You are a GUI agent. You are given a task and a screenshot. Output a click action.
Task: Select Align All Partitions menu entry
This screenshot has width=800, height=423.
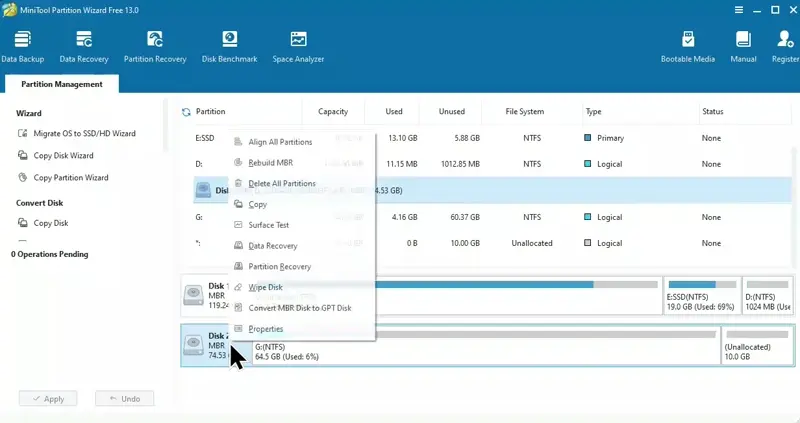point(302,142)
